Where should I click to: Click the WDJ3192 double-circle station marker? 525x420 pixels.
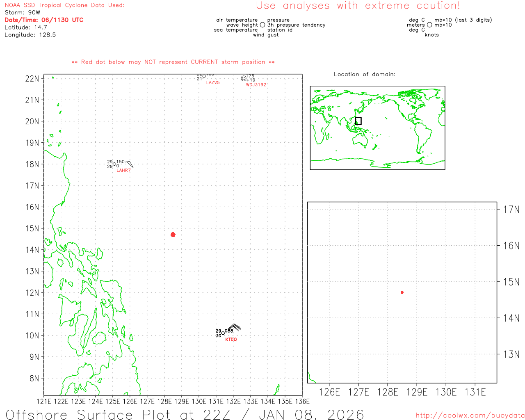pos(244,78)
